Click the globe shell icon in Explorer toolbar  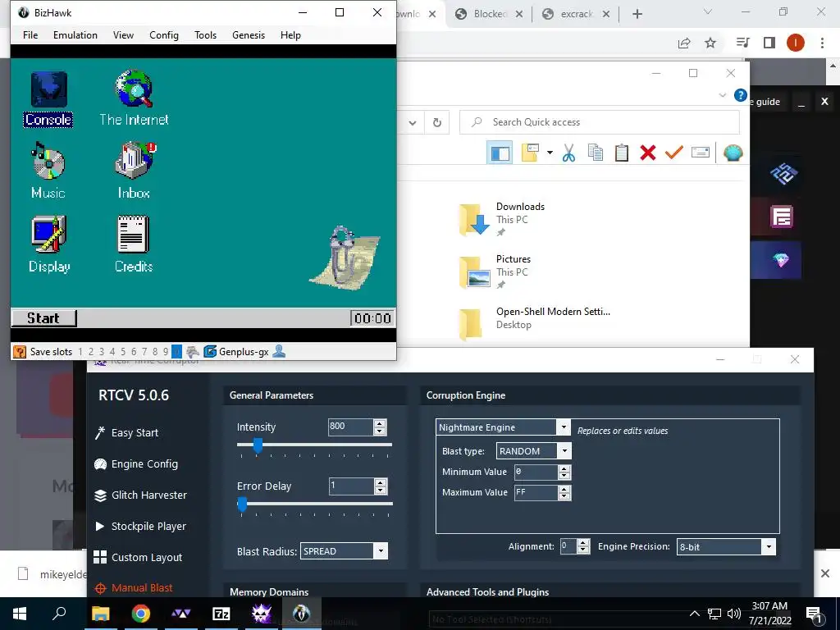(x=733, y=153)
